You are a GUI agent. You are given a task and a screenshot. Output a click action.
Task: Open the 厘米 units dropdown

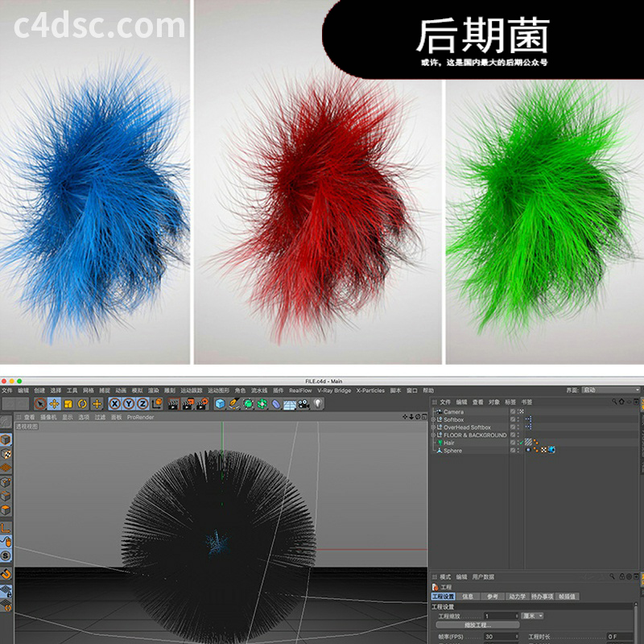click(x=533, y=616)
